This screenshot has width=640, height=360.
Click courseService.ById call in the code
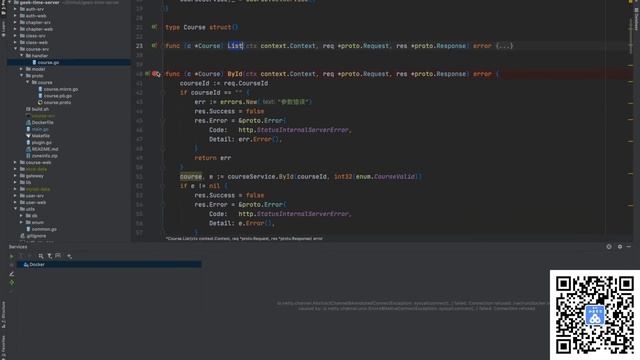260,177
